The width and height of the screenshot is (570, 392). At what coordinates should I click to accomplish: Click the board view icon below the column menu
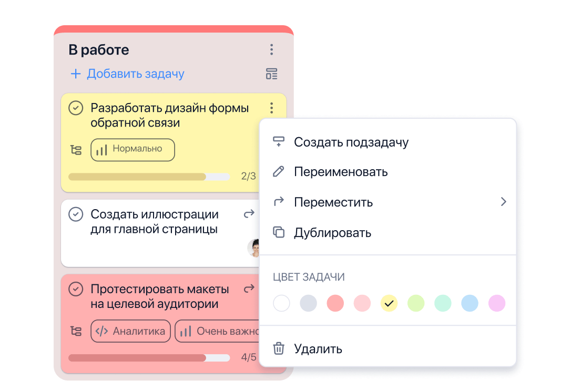(x=271, y=74)
